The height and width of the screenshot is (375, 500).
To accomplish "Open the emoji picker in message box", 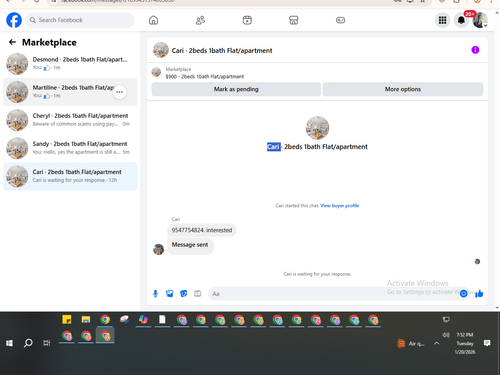I will pos(463,294).
